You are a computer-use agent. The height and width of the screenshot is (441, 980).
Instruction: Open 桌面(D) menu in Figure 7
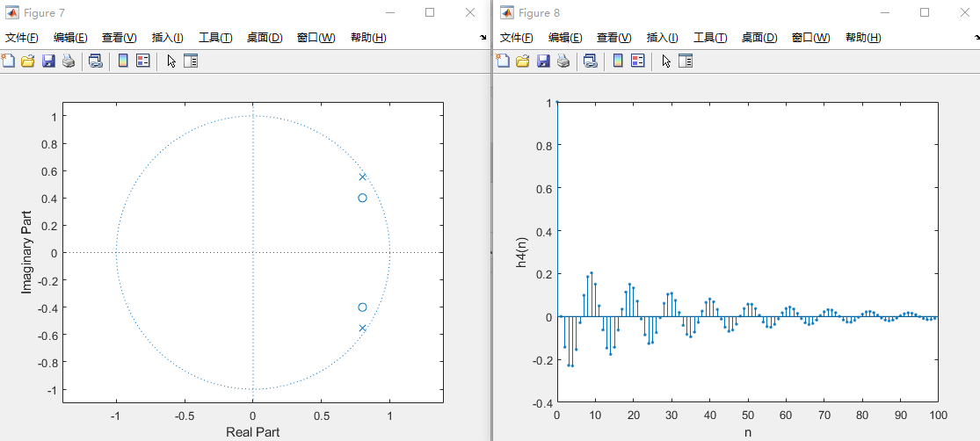265,38
